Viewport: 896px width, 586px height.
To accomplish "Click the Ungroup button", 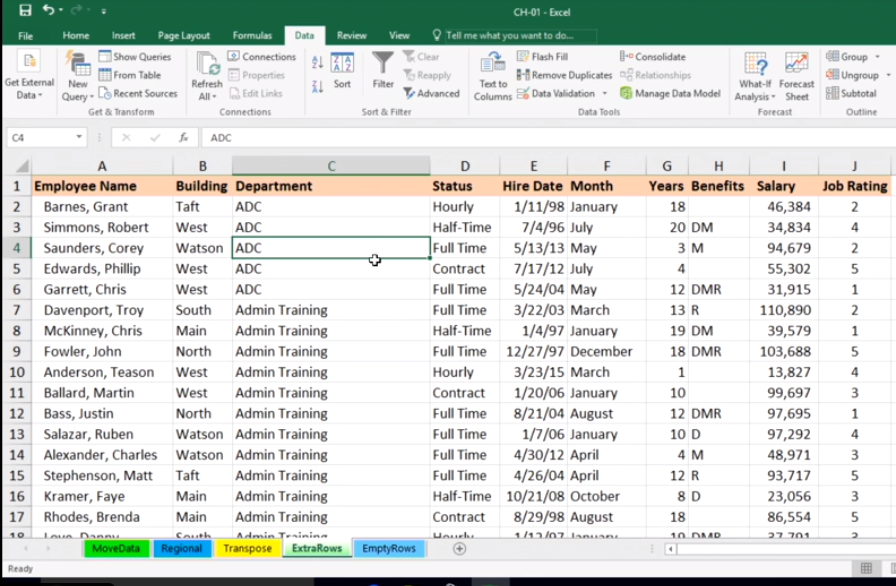I will point(852,75).
